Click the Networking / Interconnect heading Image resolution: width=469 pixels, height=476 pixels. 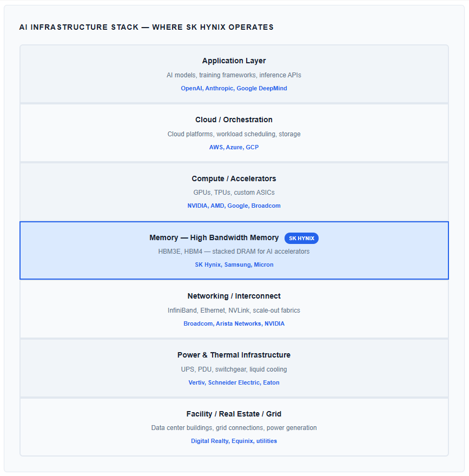coord(234,296)
